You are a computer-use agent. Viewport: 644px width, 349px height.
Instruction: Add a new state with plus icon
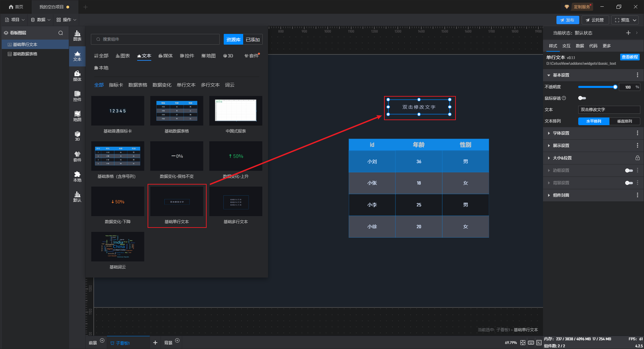tap(628, 33)
